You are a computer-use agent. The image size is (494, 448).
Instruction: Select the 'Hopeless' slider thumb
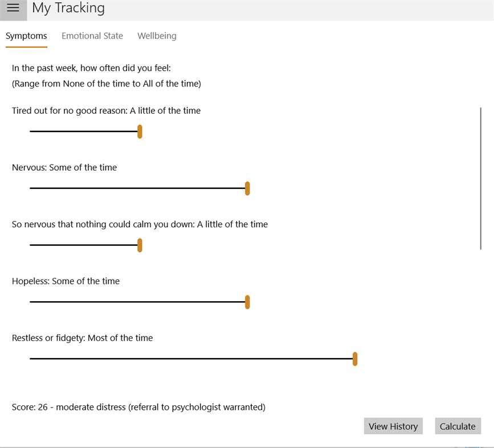point(247,302)
